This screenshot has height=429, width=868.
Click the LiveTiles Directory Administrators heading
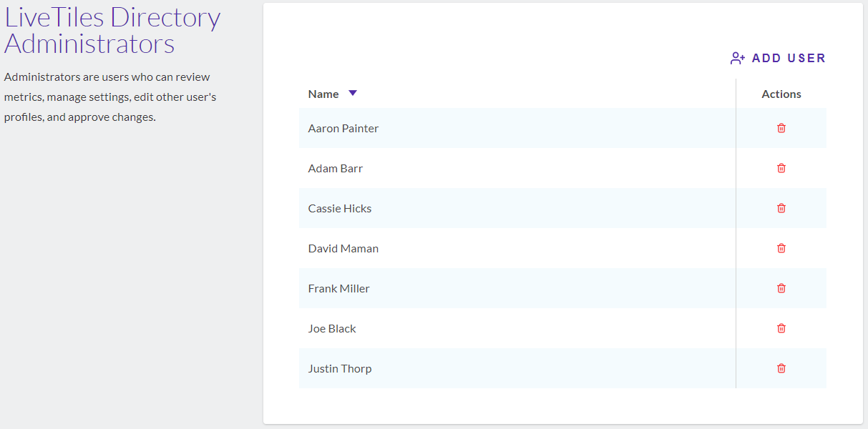(x=112, y=30)
